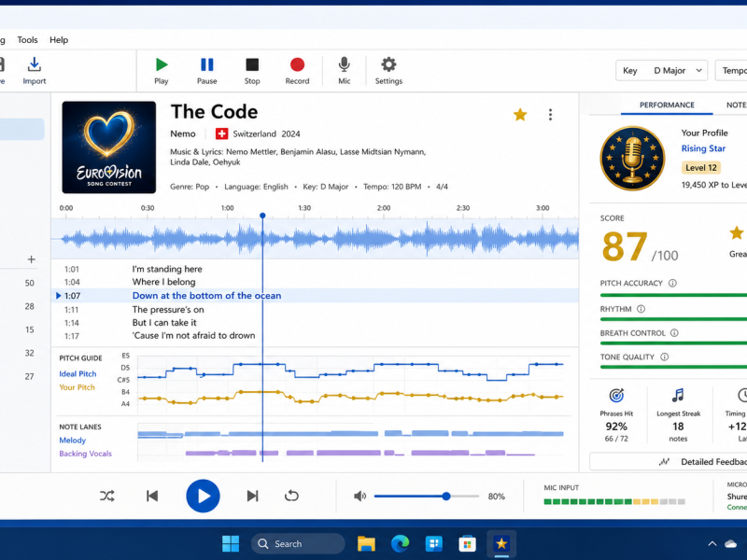Click the 87 score value
Screen dimensions: 747x560
click(625, 246)
